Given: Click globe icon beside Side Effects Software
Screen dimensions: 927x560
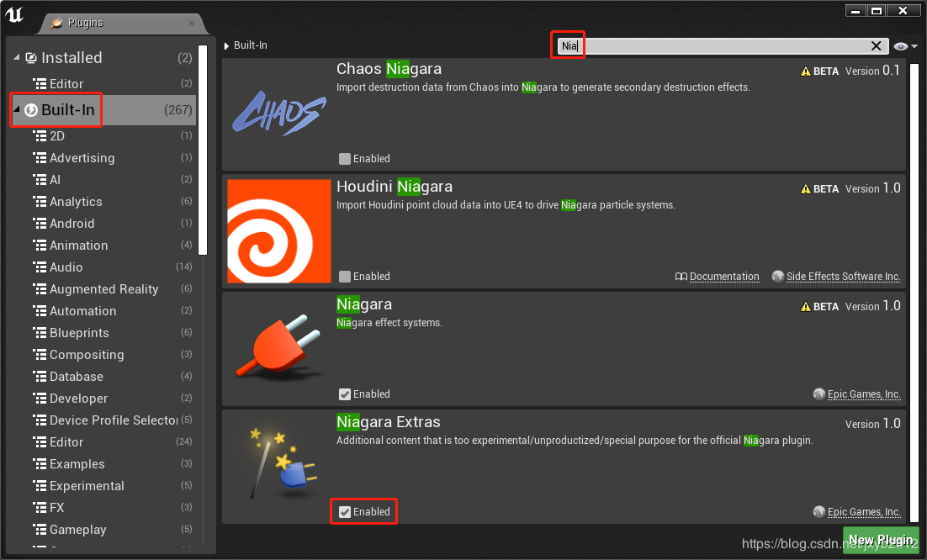Looking at the screenshot, I should click(778, 277).
